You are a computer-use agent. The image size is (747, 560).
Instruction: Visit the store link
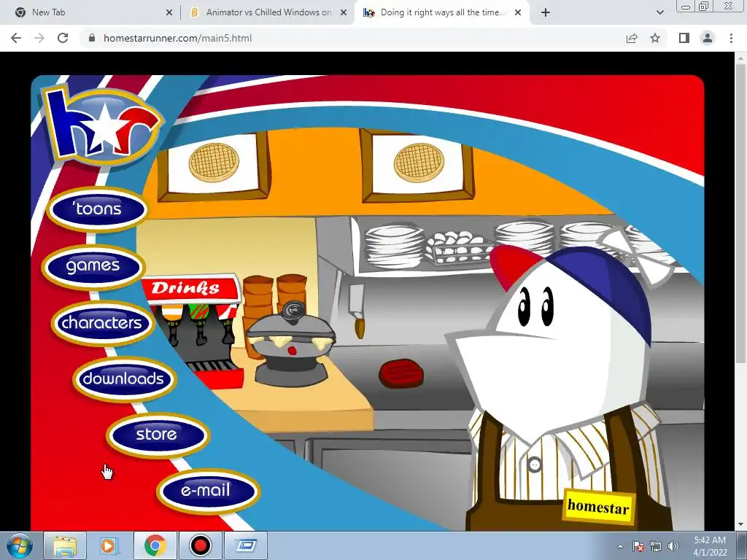tap(158, 435)
